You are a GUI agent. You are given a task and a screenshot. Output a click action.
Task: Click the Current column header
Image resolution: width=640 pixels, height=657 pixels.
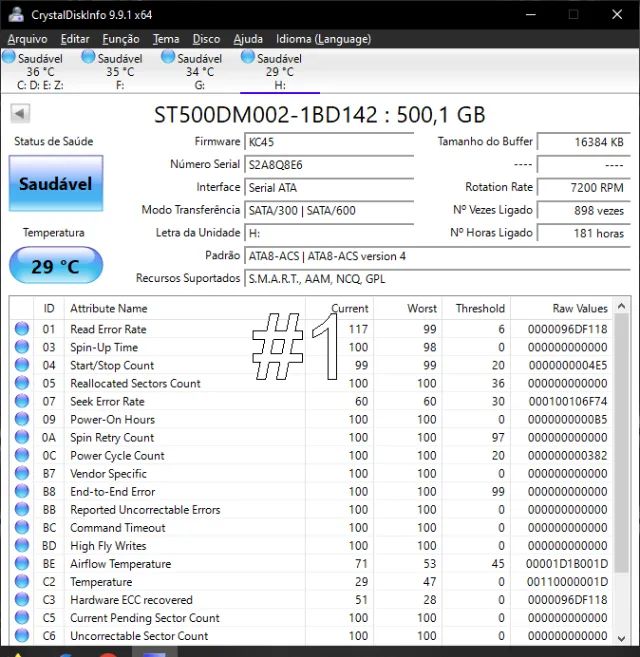(339, 308)
